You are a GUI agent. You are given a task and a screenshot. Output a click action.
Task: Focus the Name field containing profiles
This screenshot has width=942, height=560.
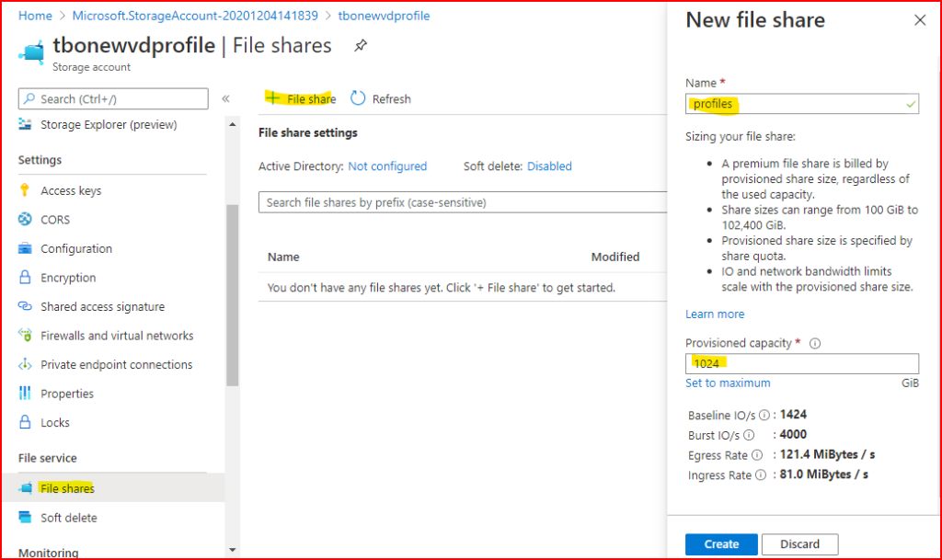pyautogui.click(x=802, y=104)
